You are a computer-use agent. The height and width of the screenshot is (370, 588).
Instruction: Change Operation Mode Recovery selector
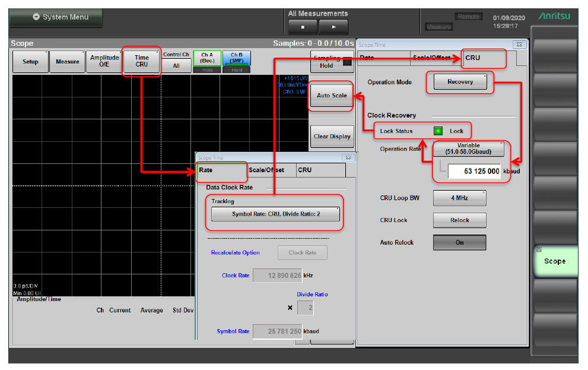pos(460,82)
